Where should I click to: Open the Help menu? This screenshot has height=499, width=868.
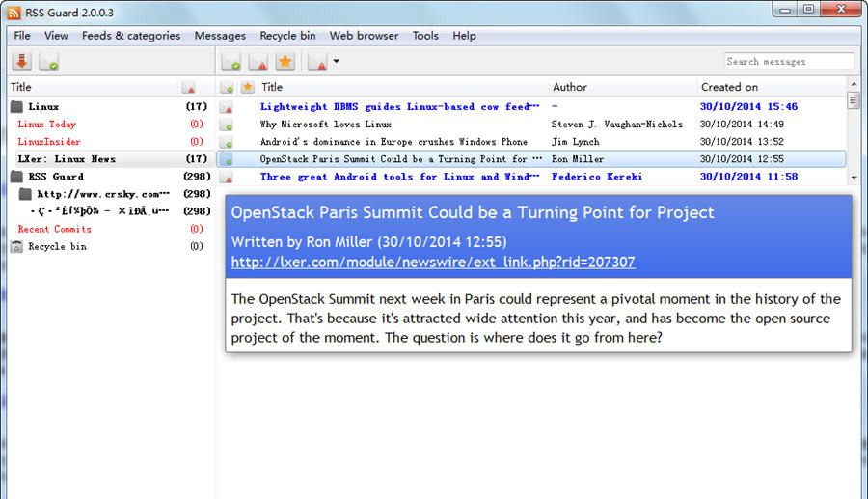coord(464,36)
